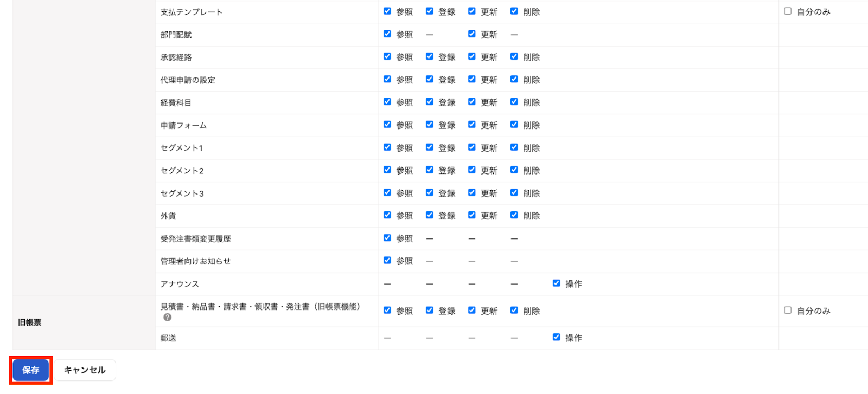Uncheck 参照 for 申請フォーム
Image resolution: width=868 pixels, height=394 pixels.
click(387, 125)
